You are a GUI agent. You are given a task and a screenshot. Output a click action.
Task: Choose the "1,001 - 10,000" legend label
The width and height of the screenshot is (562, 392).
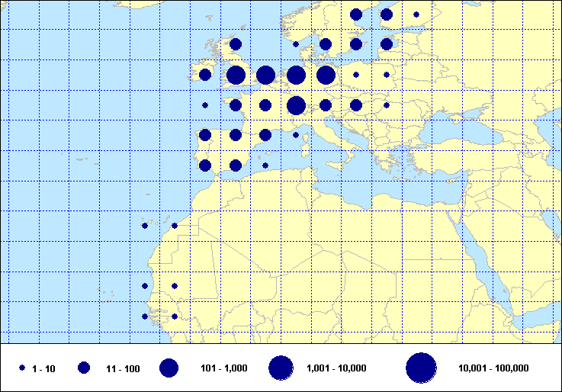coord(336,369)
